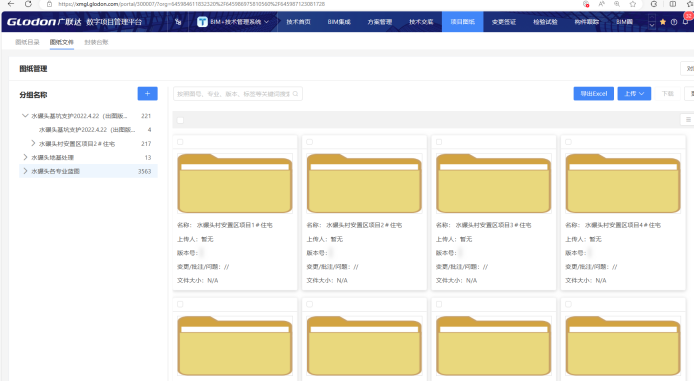Open the 上传 upload dropdown
This screenshot has width=694, height=381.
pyautogui.click(x=634, y=93)
